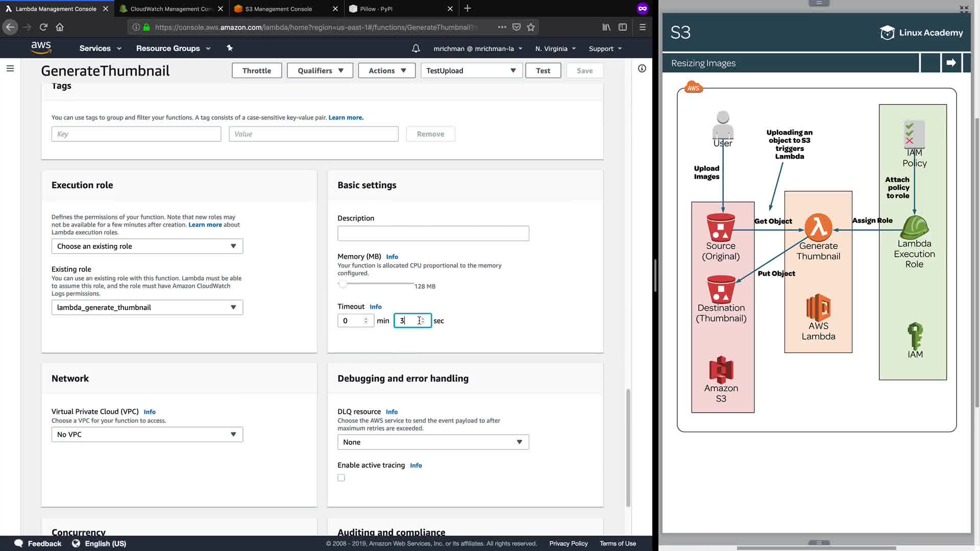The image size is (980, 551).
Task: Reload the page with the refresh icon
Action: (43, 27)
